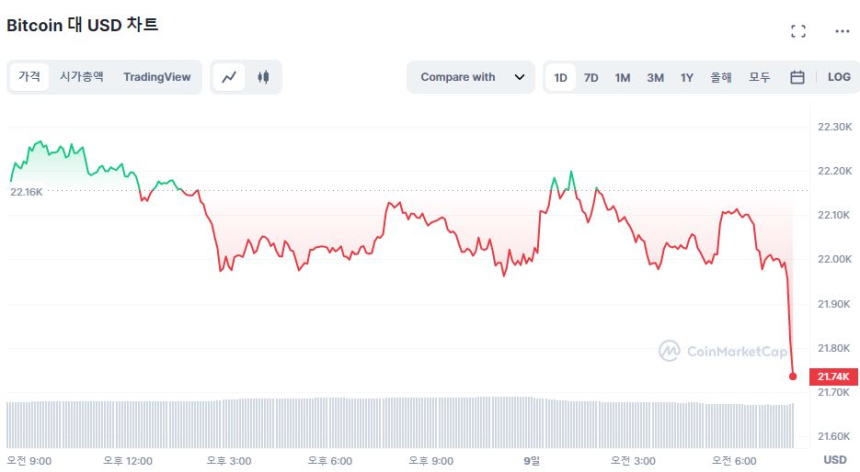The height and width of the screenshot is (472, 860).
Task: Switch to line chart view
Action: [x=230, y=77]
